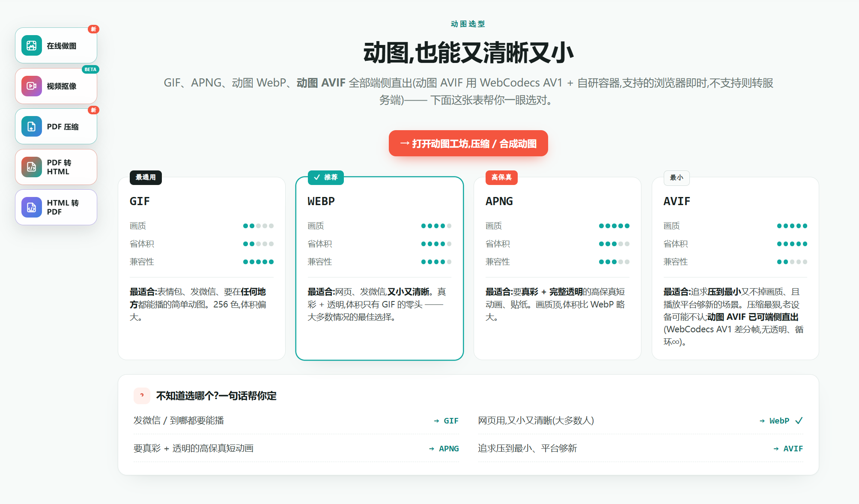The image size is (859, 504).
Task: Click the HTML 转 PDF purple icon
Action: point(32,207)
